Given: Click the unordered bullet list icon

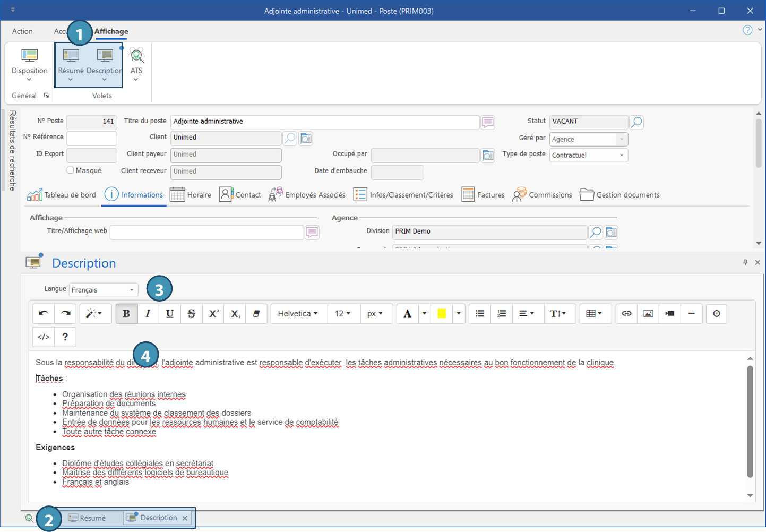Looking at the screenshot, I should click(x=480, y=313).
